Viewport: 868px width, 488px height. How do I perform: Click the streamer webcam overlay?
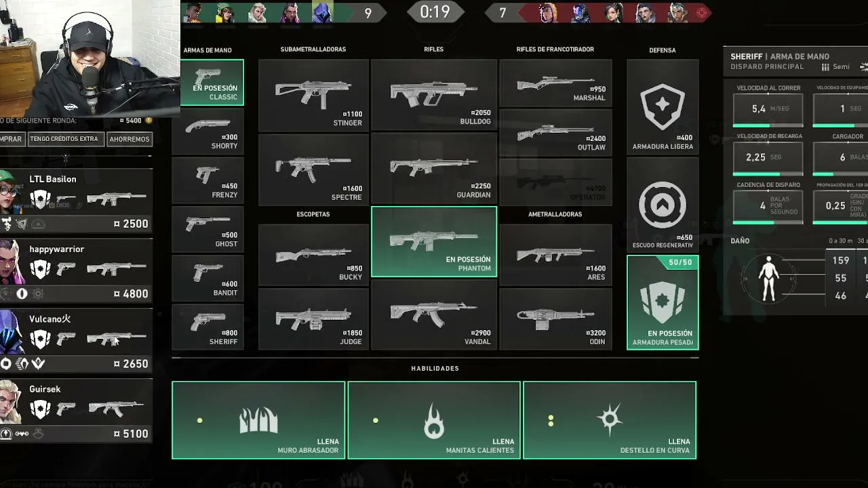(x=90, y=58)
